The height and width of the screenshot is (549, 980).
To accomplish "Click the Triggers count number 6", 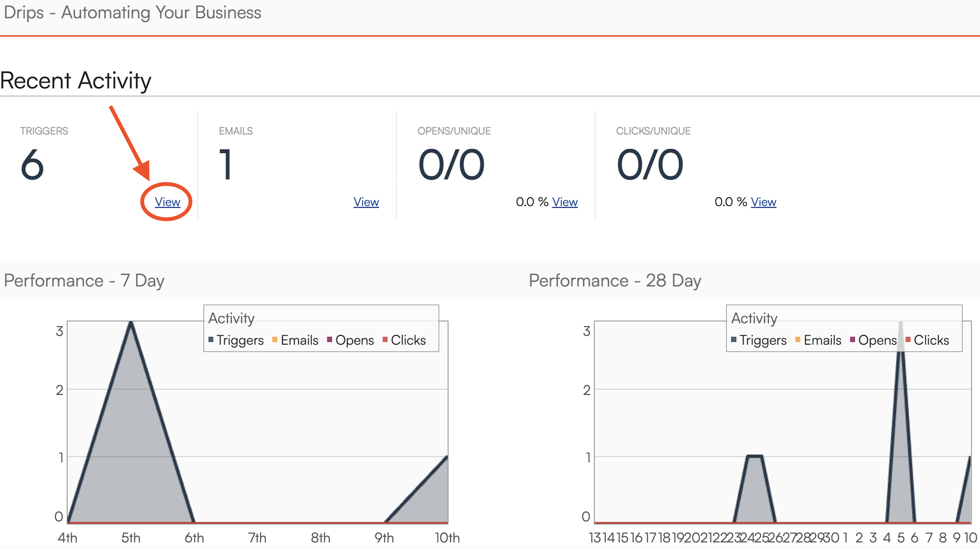I will [32, 165].
